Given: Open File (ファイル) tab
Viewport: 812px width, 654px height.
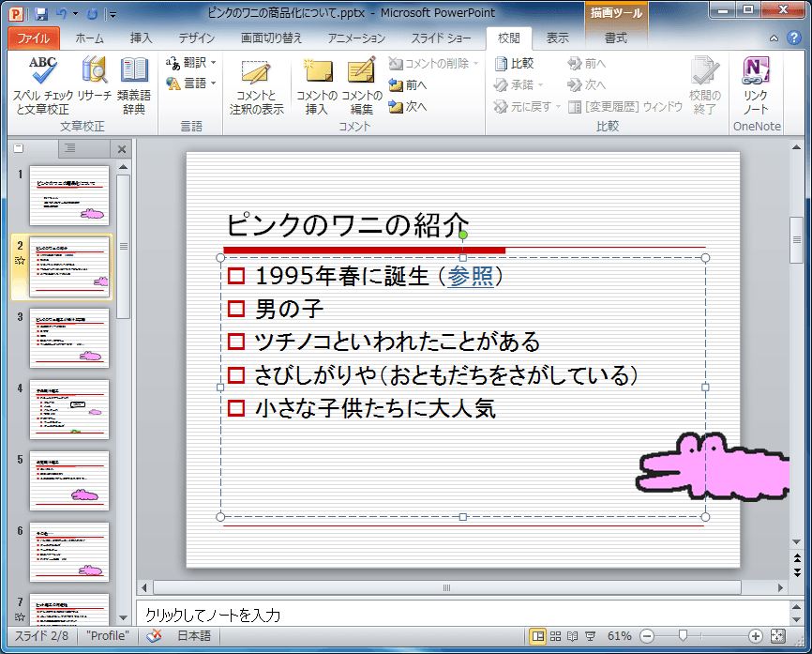Looking at the screenshot, I should point(34,38).
